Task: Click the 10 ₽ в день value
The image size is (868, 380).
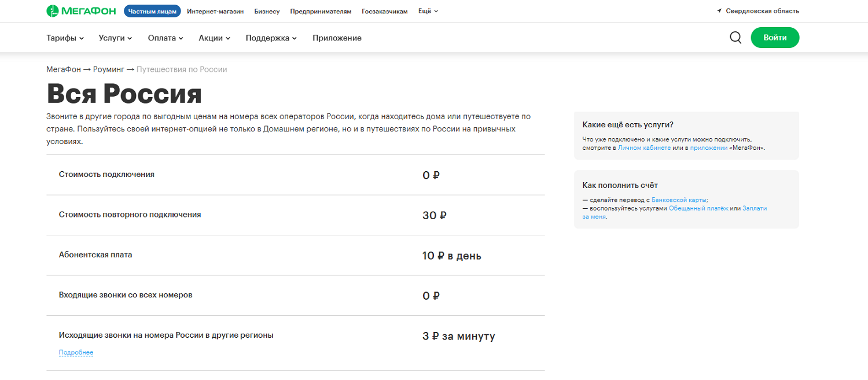Action: click(452, 256)
